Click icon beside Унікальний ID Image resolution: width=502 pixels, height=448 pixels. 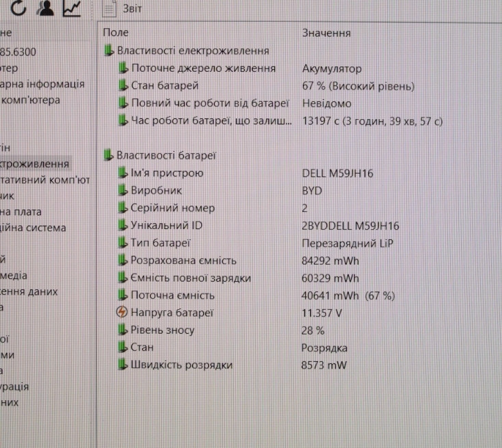tap(122, 225)
